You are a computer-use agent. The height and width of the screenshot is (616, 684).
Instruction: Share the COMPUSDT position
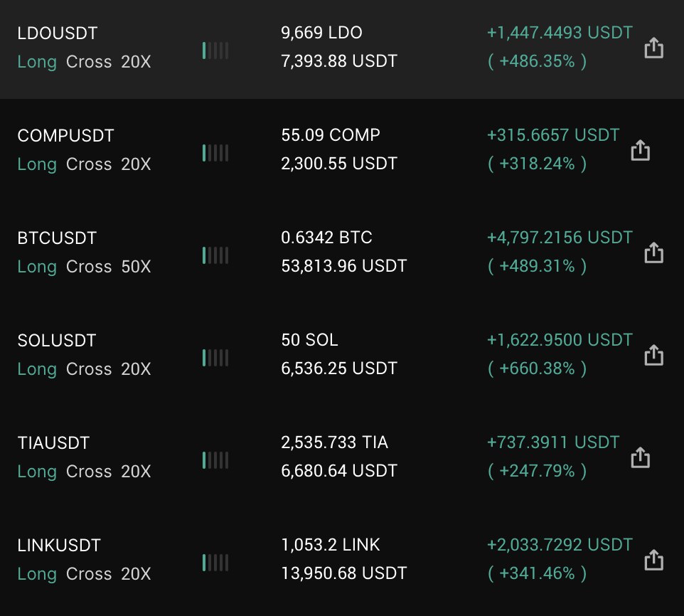[x=641, y=150]
